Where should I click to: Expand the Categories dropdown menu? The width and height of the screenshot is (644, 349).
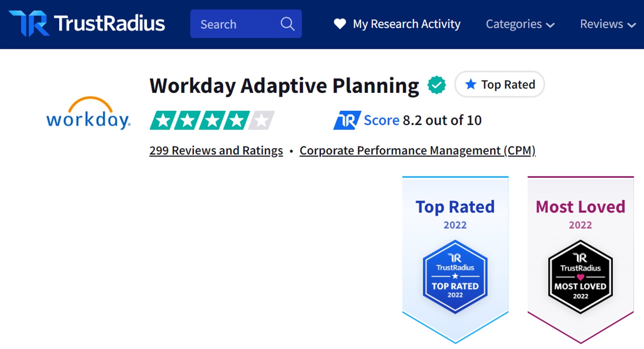click(520, 24)
